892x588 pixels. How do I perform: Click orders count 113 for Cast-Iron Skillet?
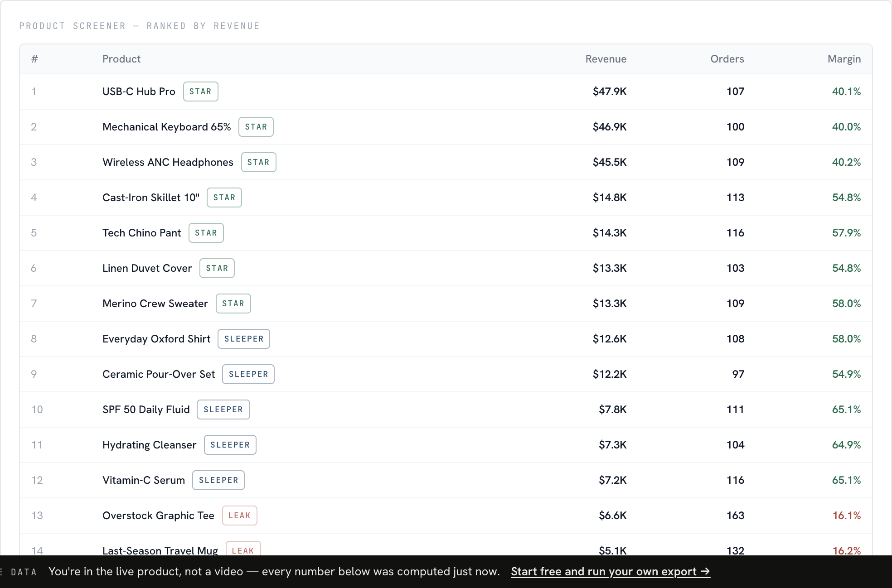tap(735, 198)
